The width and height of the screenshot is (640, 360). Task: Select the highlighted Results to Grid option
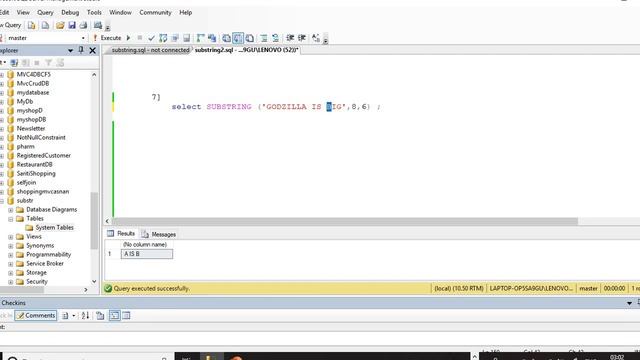click(238, 38)
